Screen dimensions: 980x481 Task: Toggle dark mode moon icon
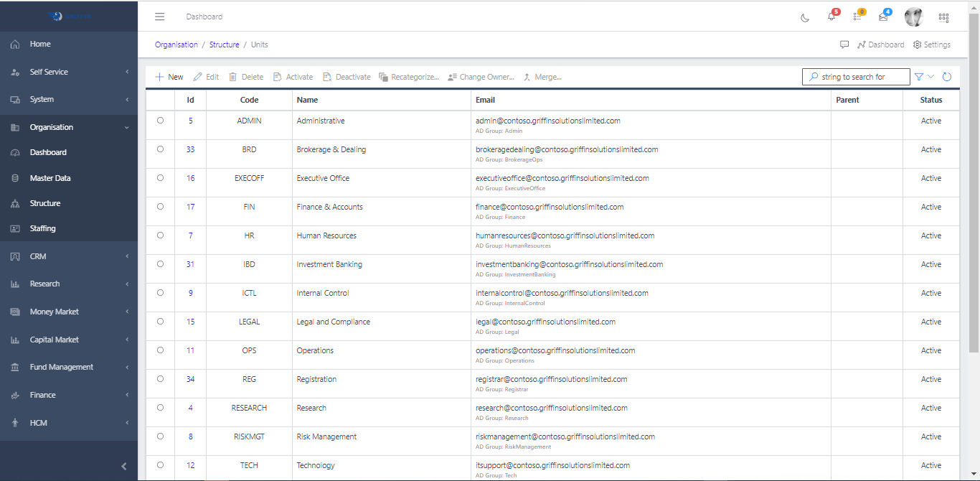click(x=805, y=17)
